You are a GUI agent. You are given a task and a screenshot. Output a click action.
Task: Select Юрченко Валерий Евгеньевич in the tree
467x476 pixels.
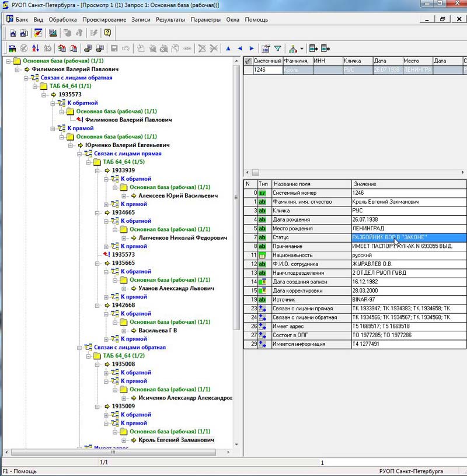(x=127, y=145)
